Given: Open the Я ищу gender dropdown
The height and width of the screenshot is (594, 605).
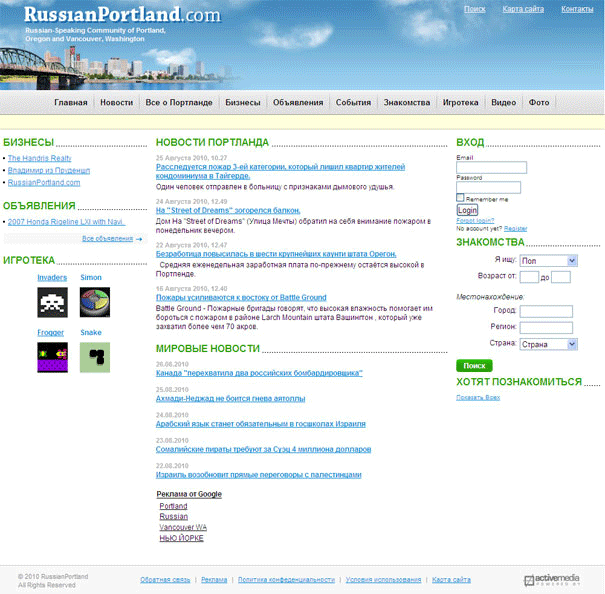Looking at the screenshot, I should [x=548, y=261].
